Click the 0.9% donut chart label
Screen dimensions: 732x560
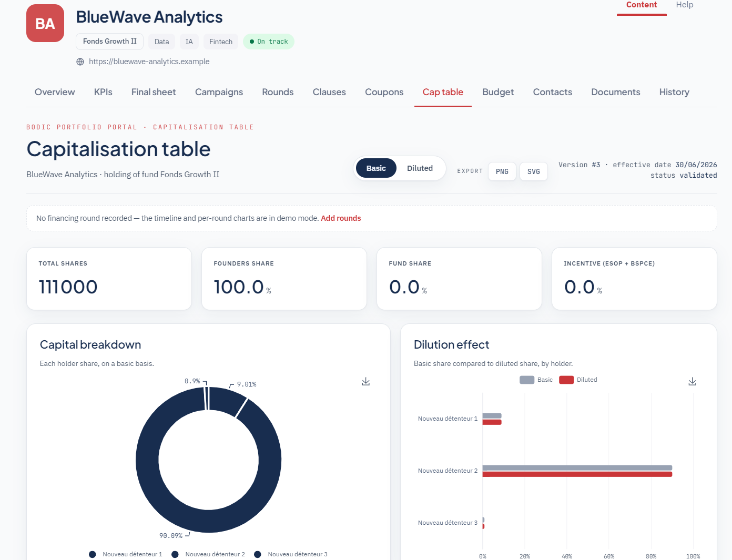click(x=192, y=381)
